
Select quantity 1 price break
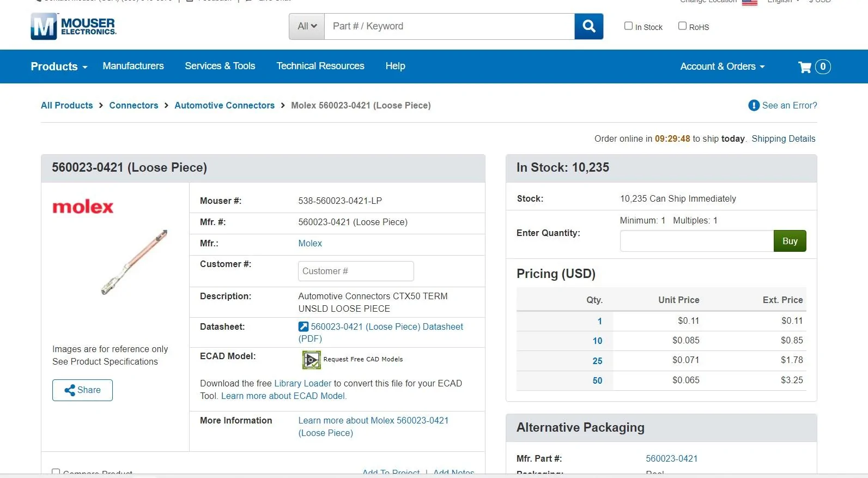[599, 322]
